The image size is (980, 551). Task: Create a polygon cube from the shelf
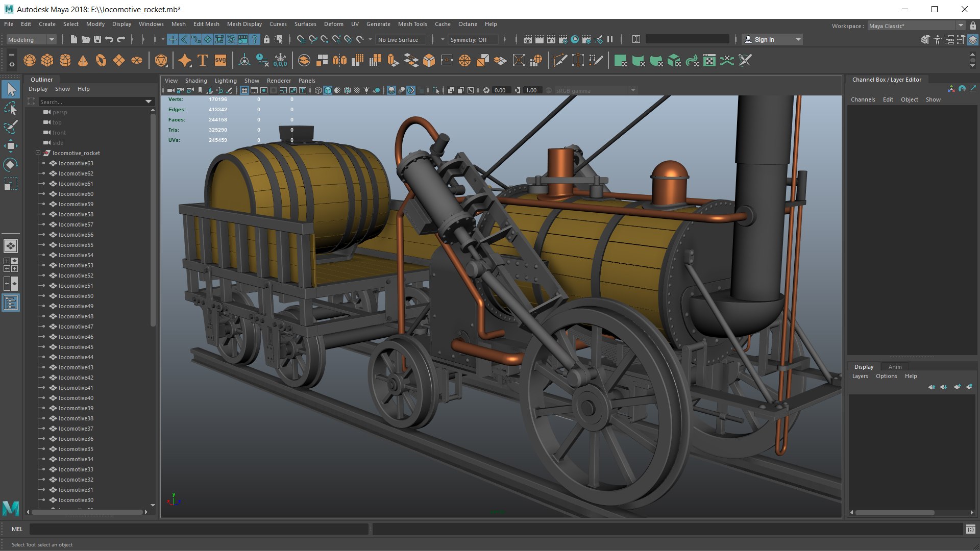coord(47,61)
